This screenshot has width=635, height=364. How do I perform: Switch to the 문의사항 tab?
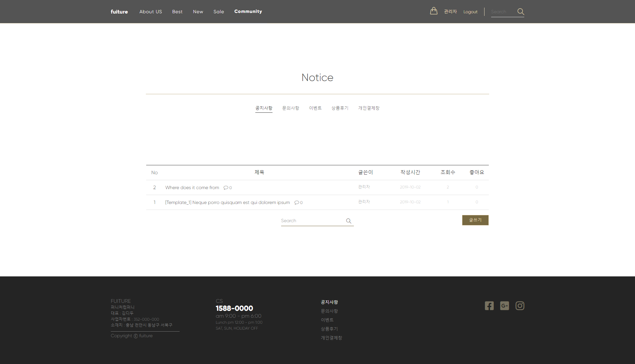tap(290, 108)
